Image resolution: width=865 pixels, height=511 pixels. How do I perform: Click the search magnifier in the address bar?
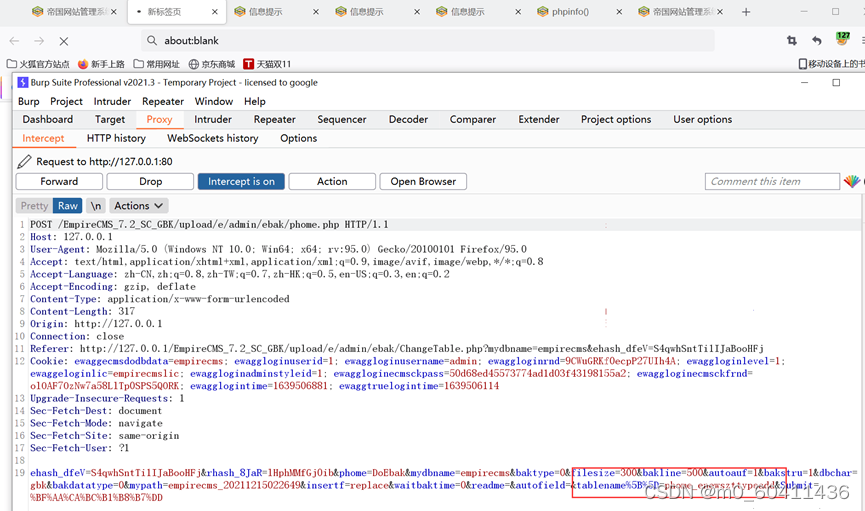coord(152,40)
